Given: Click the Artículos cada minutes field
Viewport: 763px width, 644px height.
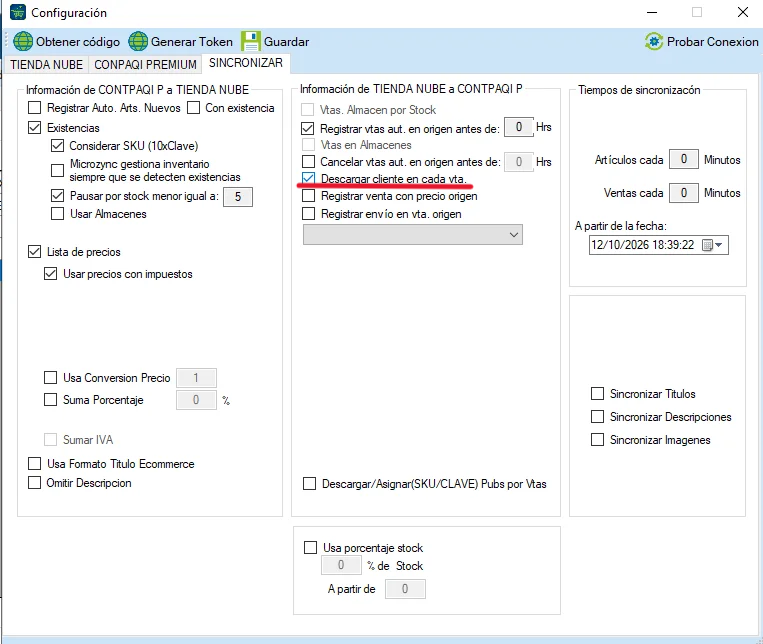Looking at the screenshot, I should click(684, 159).
